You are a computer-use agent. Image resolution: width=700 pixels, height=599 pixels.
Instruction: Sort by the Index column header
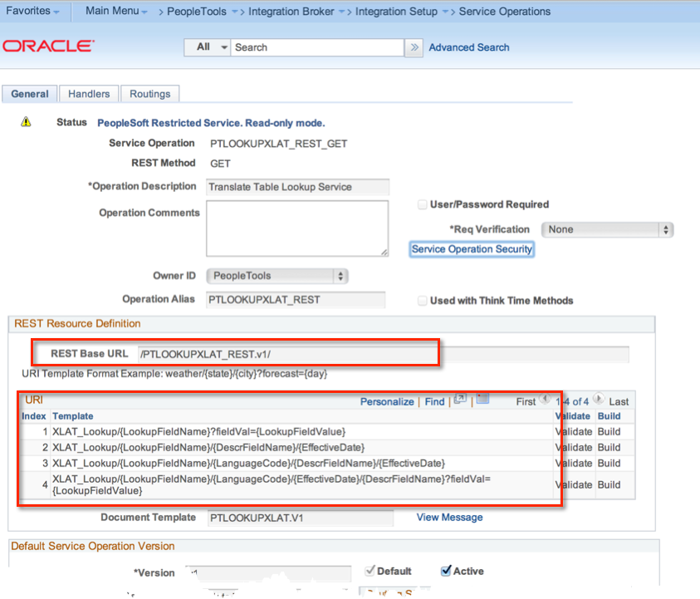pyautogui.click(x=34, y=416)
